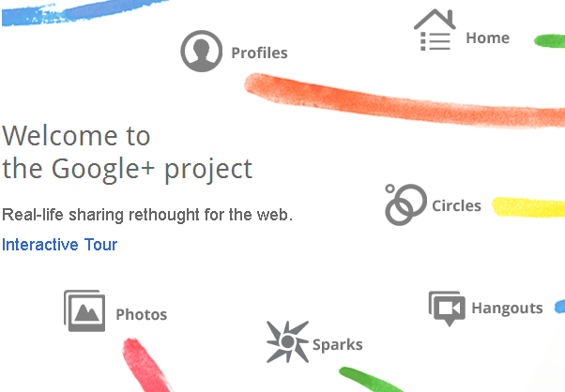Click the Sparks starburst icon
Screen dimensions: 565x392
pos(287,341)
